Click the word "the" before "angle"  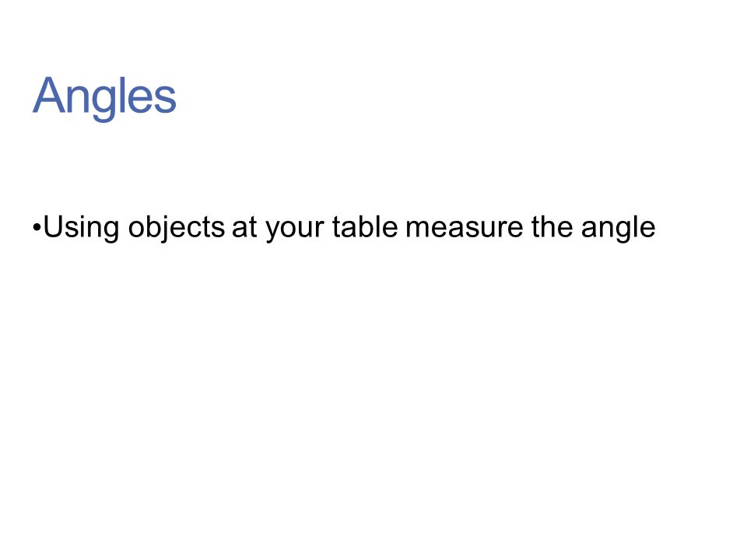tap(552, 226)
